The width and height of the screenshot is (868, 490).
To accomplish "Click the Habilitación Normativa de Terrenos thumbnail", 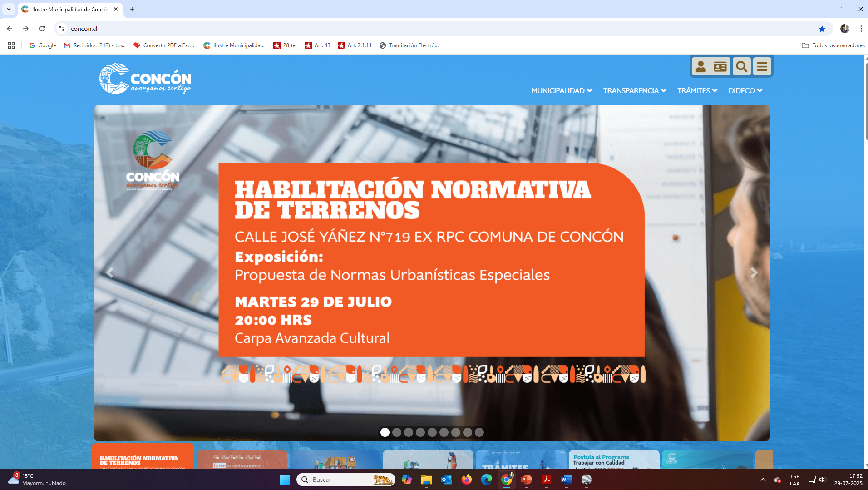I will coord(143,458).
